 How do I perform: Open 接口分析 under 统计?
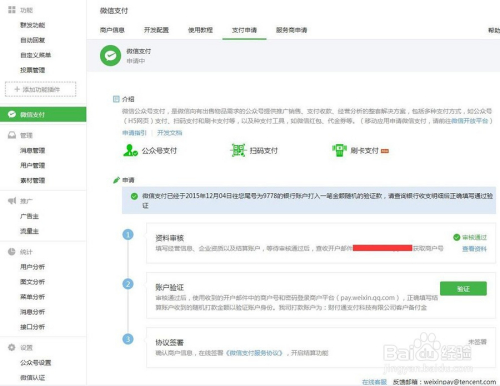click(32, 327)
